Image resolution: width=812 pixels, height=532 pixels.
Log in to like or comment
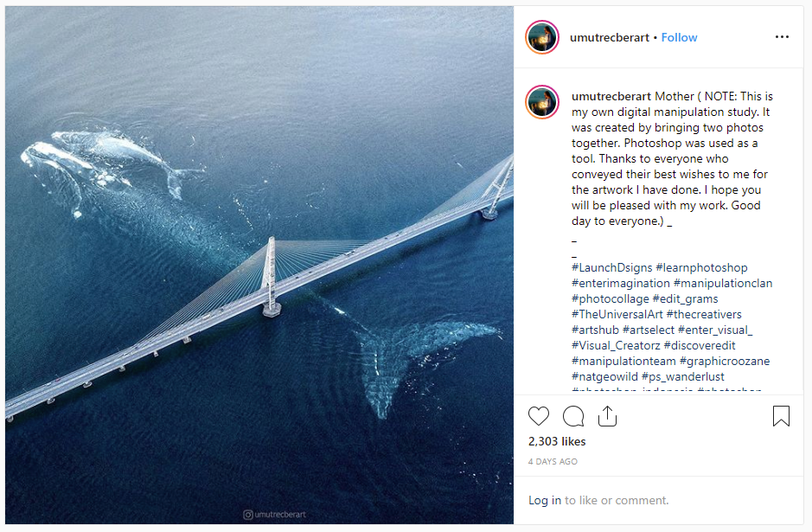pos(544,500)
